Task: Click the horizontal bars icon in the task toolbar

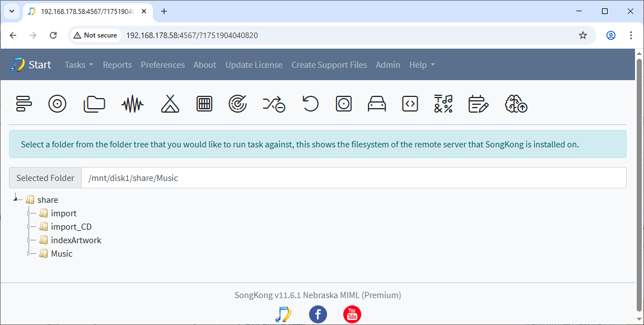Action: [24, 104]
